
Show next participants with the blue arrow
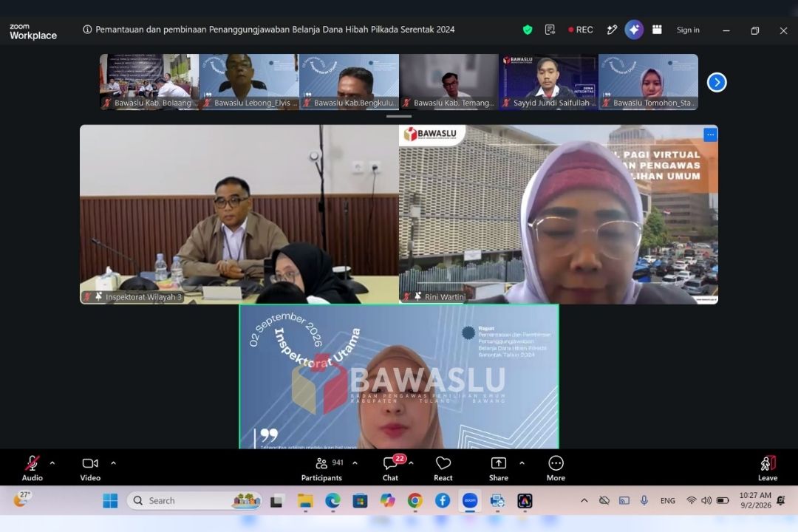(717, 82)
